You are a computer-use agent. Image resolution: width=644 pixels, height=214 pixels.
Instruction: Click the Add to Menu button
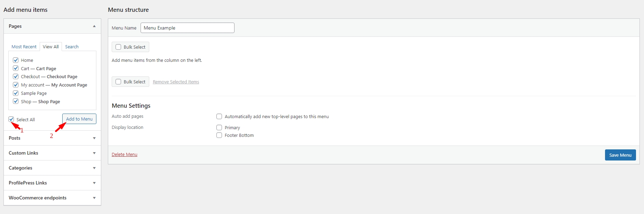79,119
